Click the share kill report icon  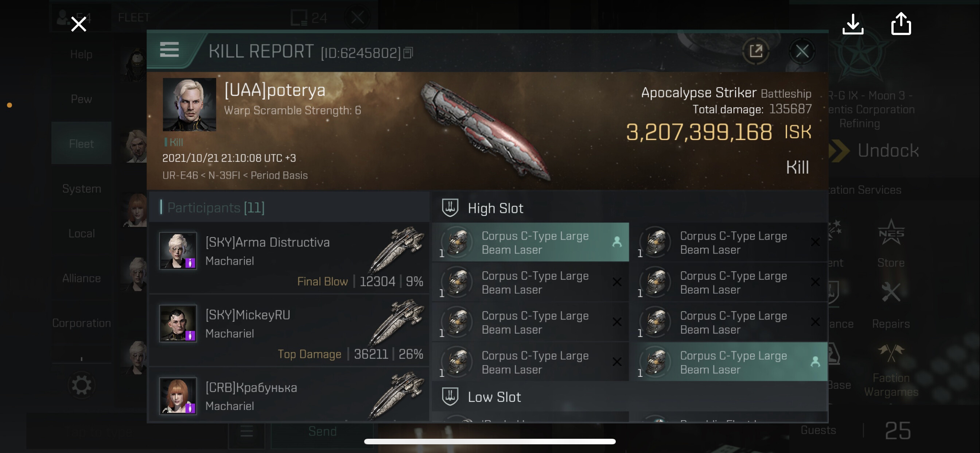point(756,51)
